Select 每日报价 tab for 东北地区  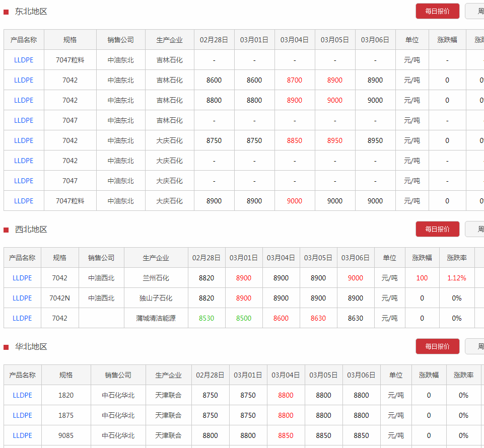pyautogui.click(x=437, y=12)
